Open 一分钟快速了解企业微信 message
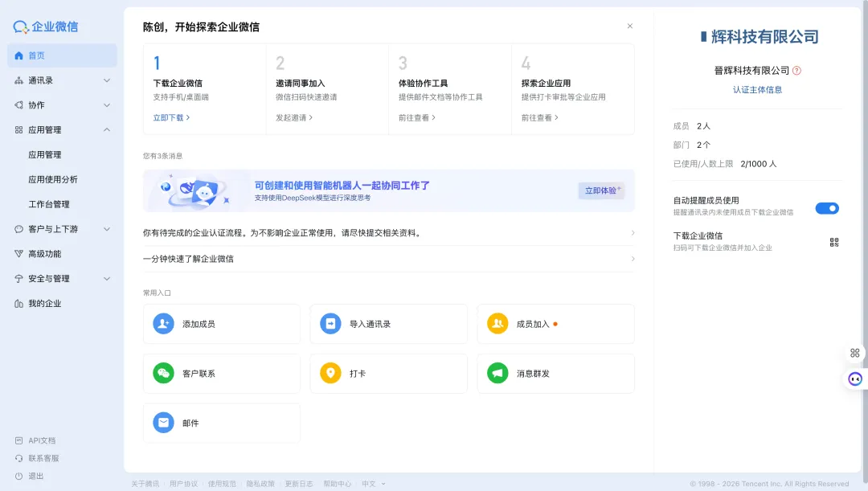This screenshot has width=868, height=491. tap(389, 259)
